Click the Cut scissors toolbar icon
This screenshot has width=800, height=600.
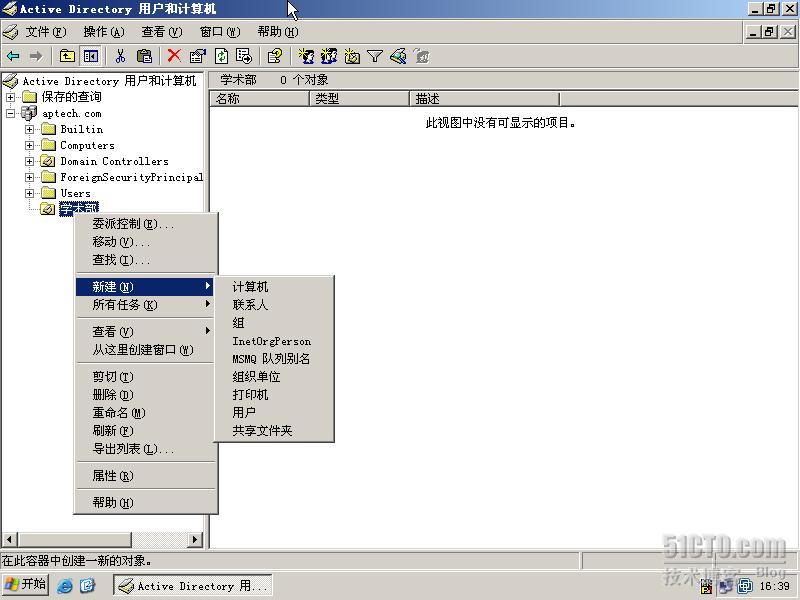pos(120,56)
